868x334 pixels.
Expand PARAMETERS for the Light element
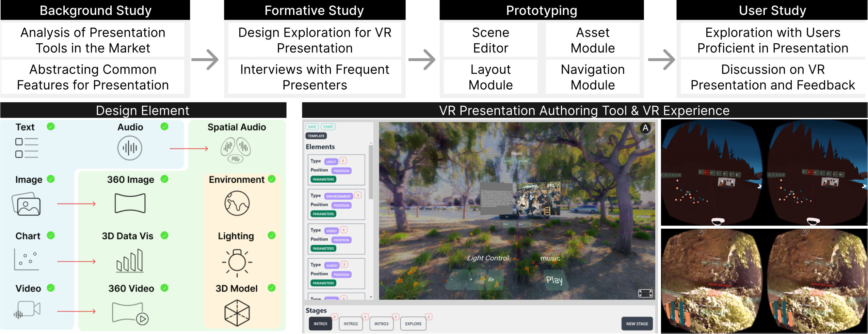pyautogui.click(x=323, y=179)
